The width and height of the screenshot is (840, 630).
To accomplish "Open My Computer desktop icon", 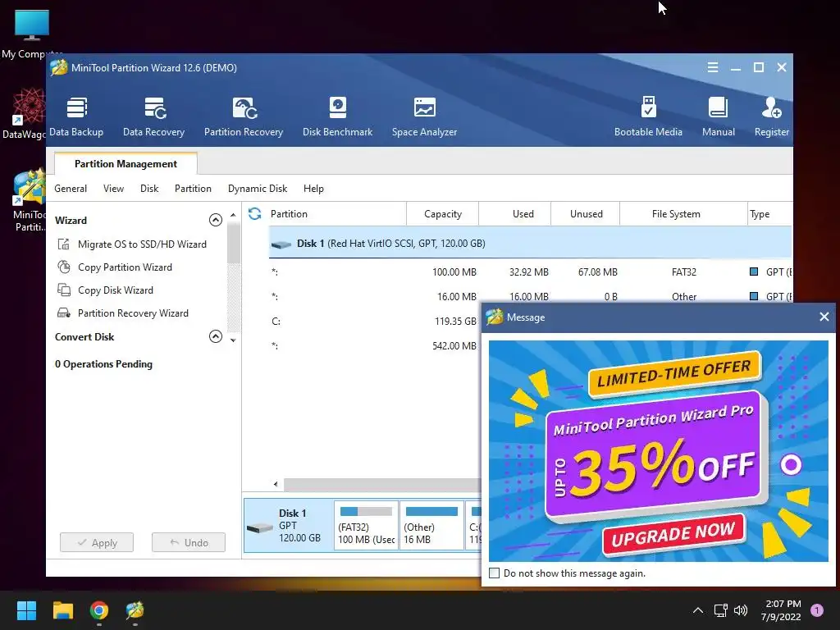I will coord(32,34).
